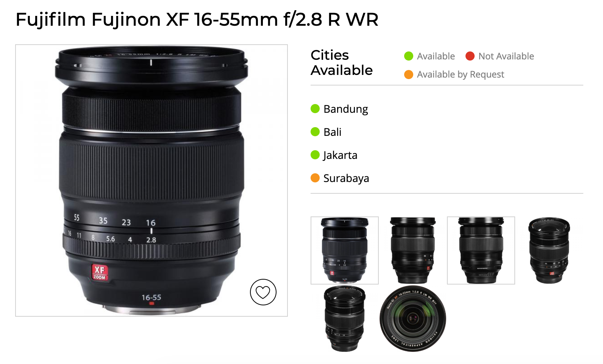The image size is (603, 364).
Task: Choose Jakarta from the cities list
Action: click(x=340, y=155)
